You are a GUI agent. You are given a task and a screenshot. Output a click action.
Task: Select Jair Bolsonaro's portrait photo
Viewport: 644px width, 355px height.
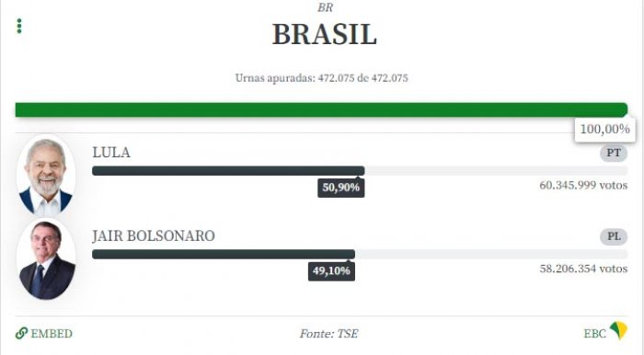[46, 259]
